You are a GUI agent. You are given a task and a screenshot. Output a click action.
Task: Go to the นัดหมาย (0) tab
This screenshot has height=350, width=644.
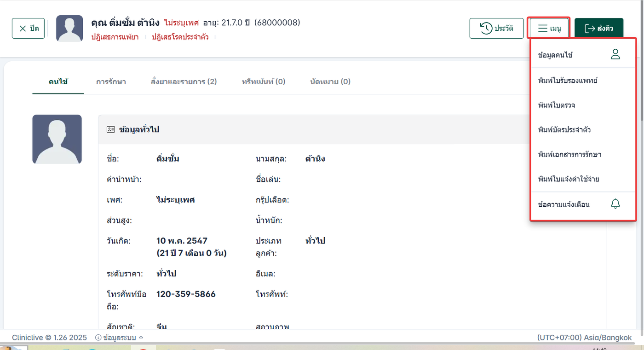[x=330, y=82]
